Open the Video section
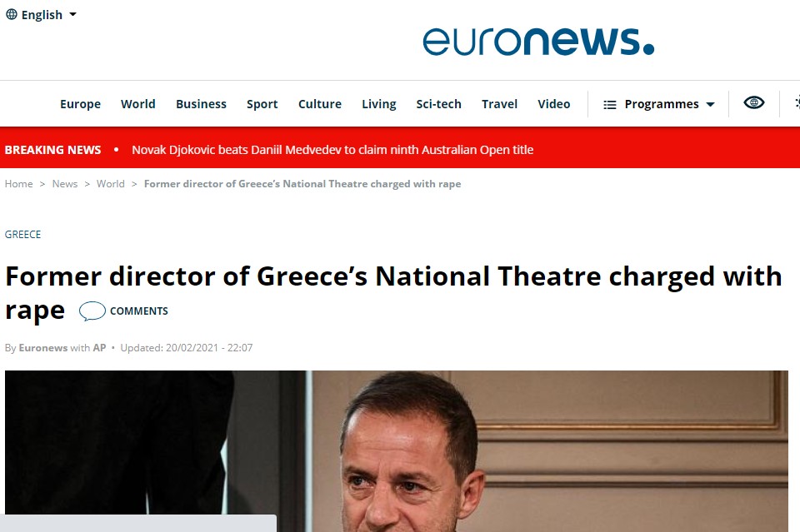 pos(553,104)
